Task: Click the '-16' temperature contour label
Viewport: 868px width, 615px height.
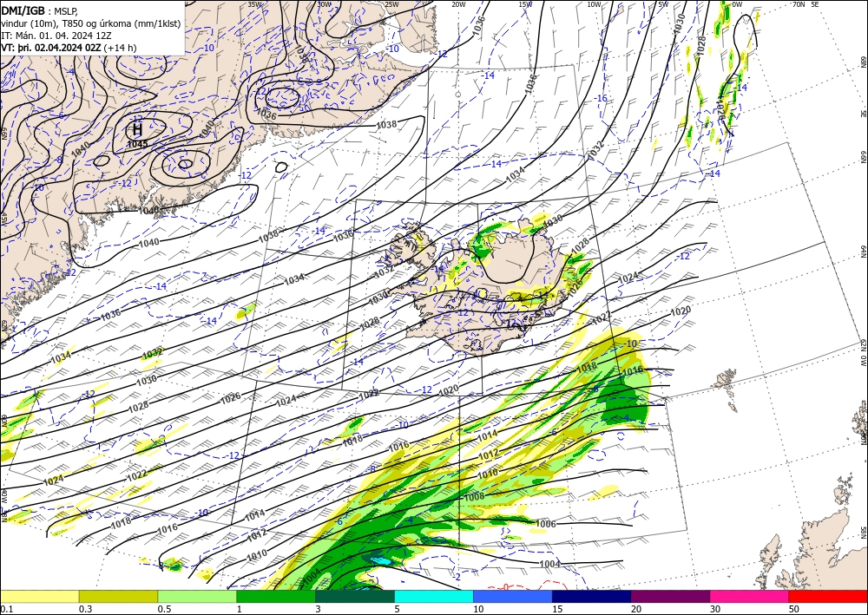Action: click(601, 98)
